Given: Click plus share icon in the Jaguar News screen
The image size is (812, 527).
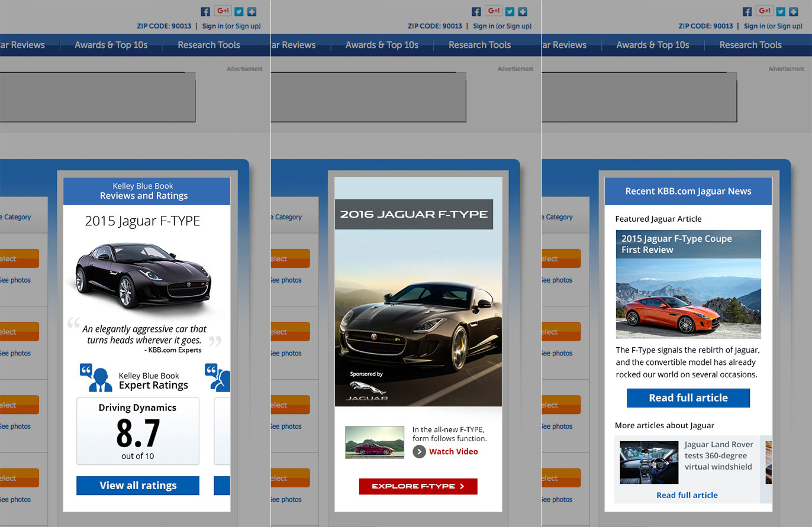Looking at the screenshot, I should click(x=794, y=11).
